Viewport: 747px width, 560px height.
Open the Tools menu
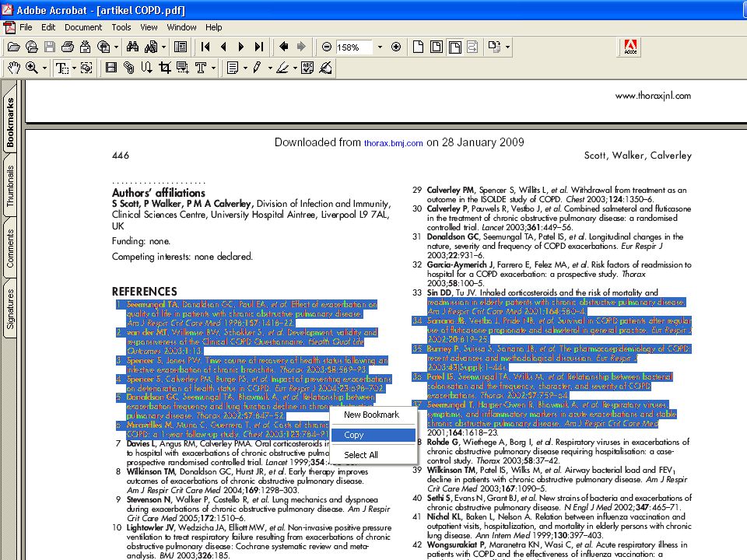click(121, 27)
